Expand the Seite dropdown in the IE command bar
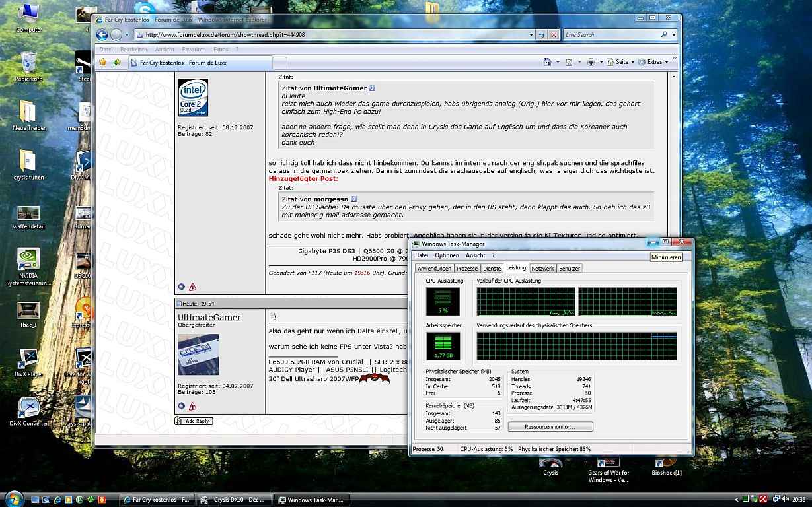 click(x=619, y=62)
